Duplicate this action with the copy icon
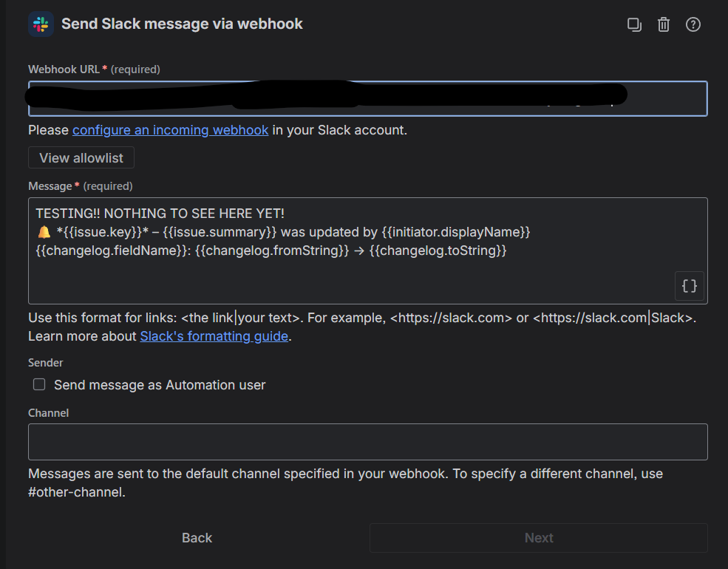This screenshot has width=728, height=569. click(634, 24)
